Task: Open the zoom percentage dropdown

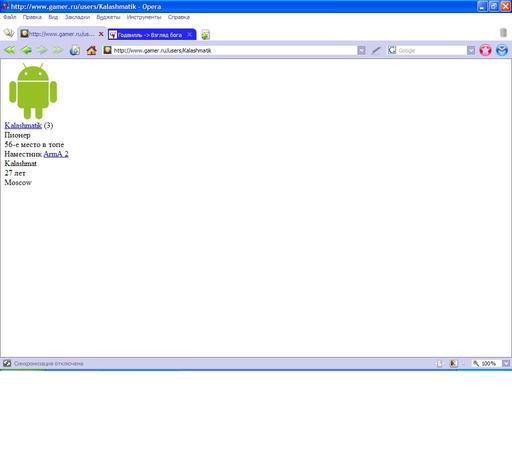Action: pyautogui.click(x=506, y=364)
